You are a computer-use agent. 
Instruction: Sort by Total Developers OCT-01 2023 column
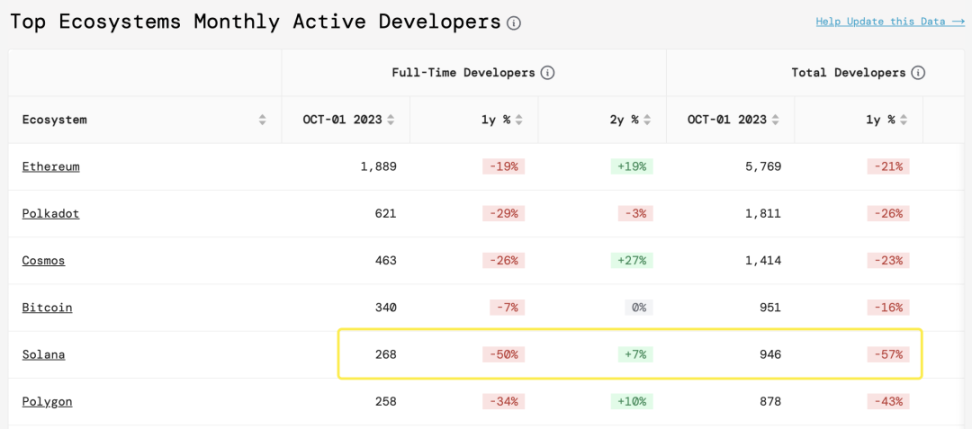(x=775, y=120)
